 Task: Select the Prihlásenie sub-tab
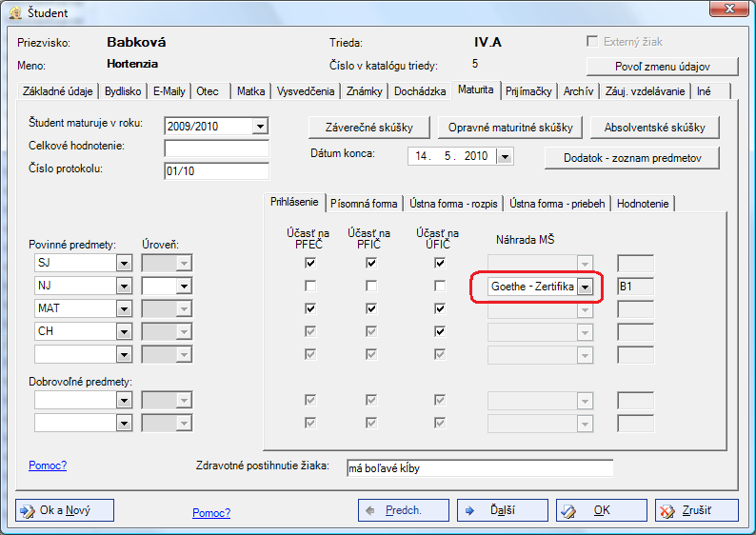pos(294,202)
